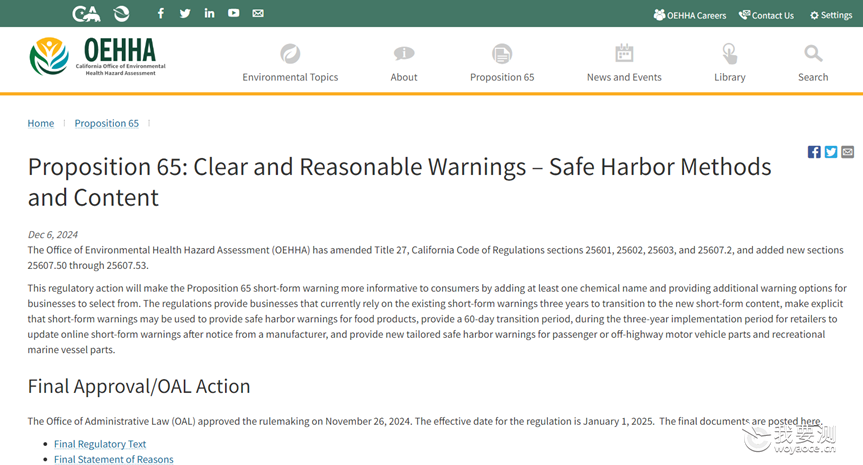Image resolution: width=863 pixels, height=465 pixels.
Task: Open the Twitter icon in top bar
Action: point(185,13)
